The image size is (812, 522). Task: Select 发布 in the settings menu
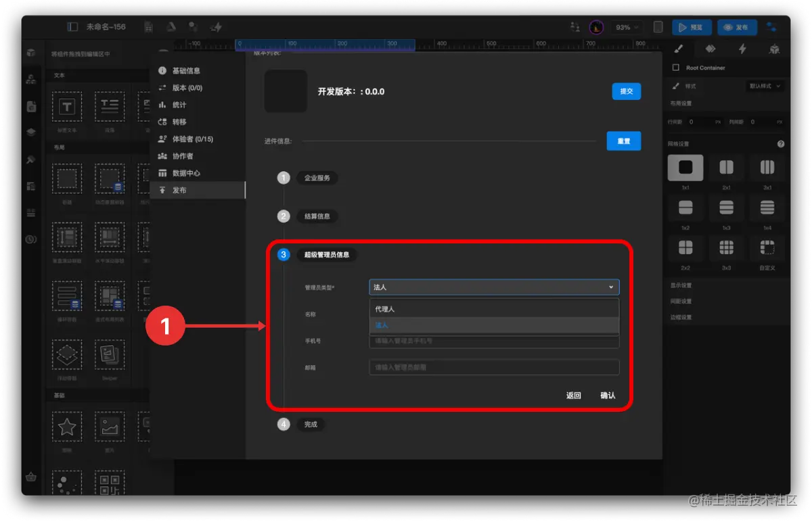pos(198,190)
